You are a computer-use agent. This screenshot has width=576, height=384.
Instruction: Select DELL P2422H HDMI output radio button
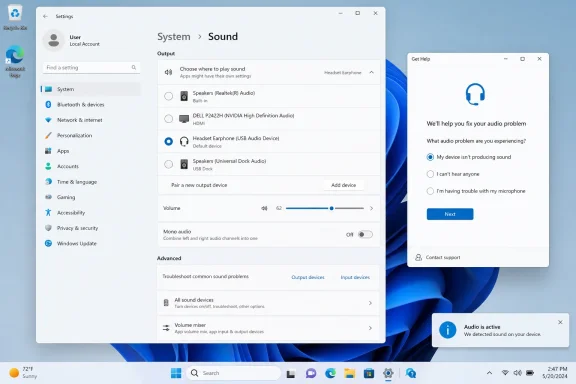[169, 119]
